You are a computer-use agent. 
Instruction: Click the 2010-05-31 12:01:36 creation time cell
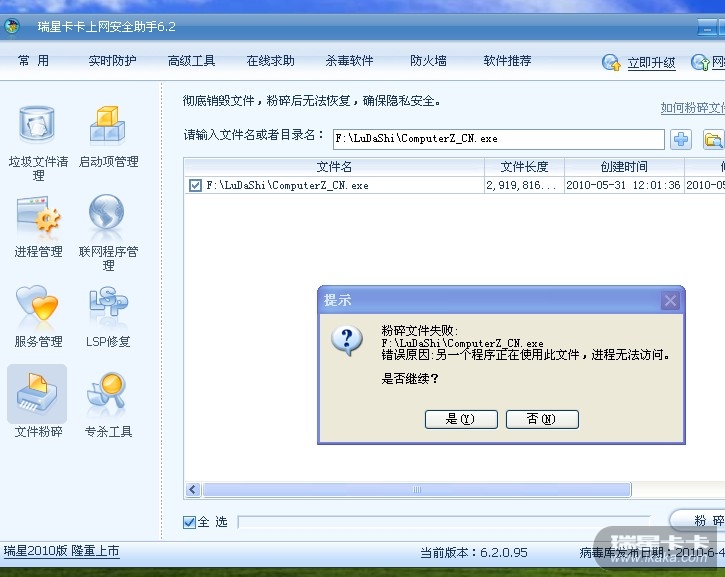[x=623, y=185]
